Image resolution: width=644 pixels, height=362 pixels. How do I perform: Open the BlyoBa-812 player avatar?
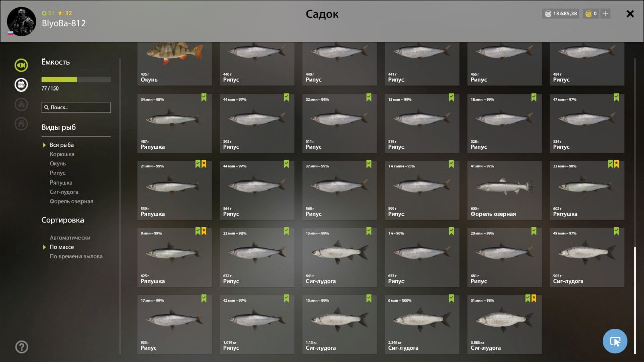point(21,21)
